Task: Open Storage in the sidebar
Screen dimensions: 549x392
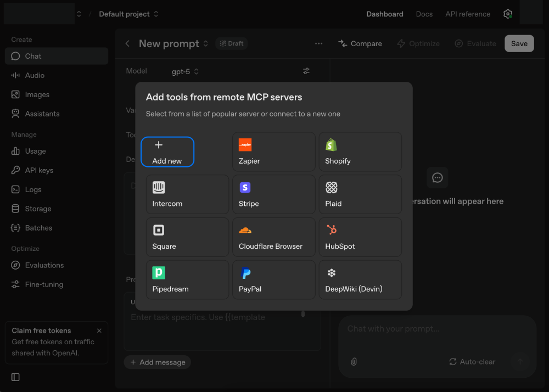Action: pos(57,209)
